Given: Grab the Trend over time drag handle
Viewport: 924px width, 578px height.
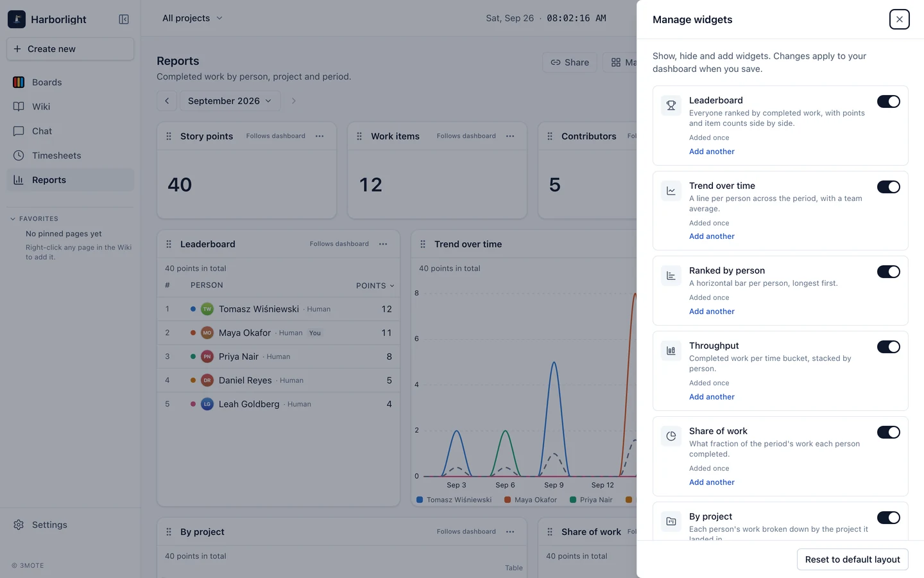Looking at the screenshot, I should [x=423, y=244].
